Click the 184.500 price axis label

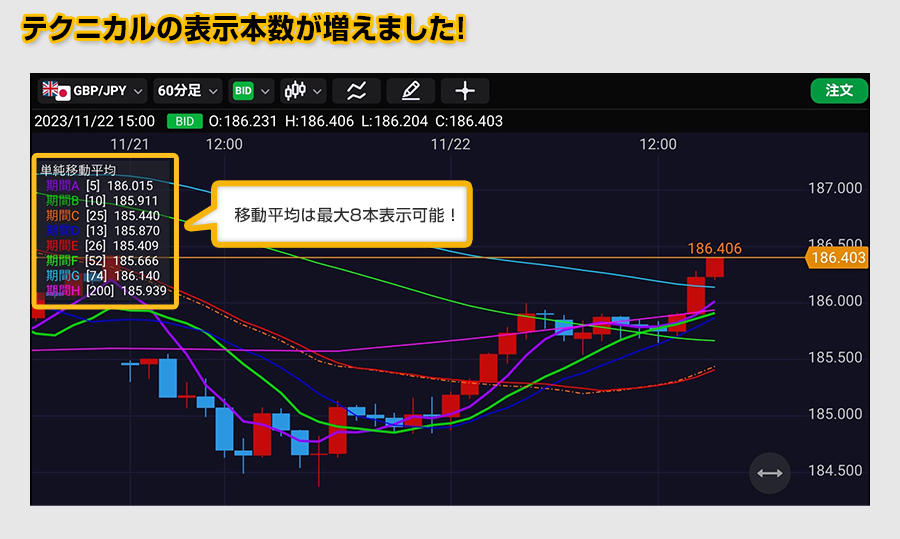pyautogui.click(x=835, y=471)
